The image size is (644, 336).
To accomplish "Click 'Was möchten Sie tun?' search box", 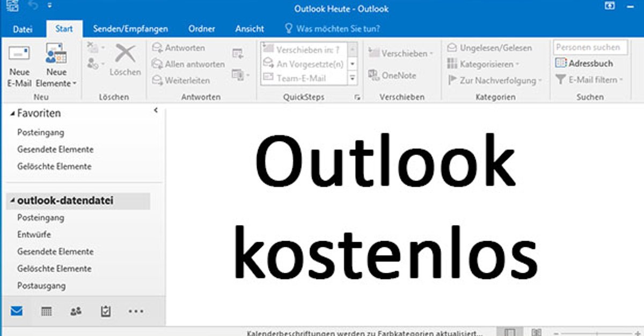I will [332, 29].
